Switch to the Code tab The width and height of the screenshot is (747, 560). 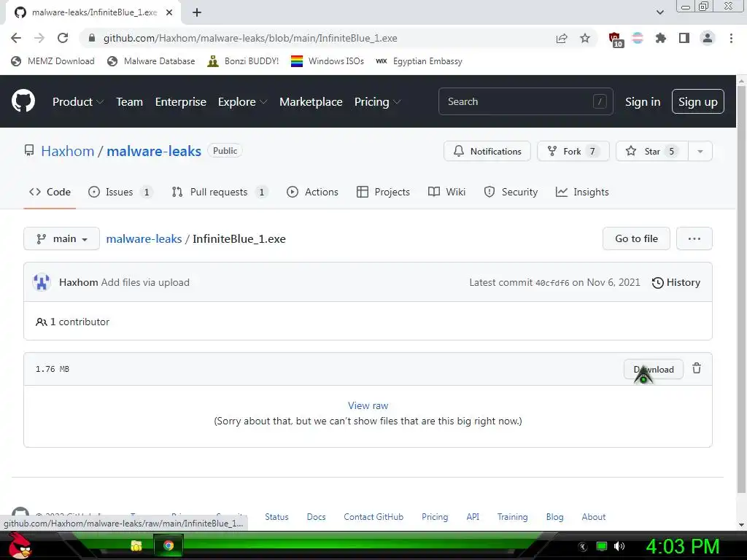point(50,192)
